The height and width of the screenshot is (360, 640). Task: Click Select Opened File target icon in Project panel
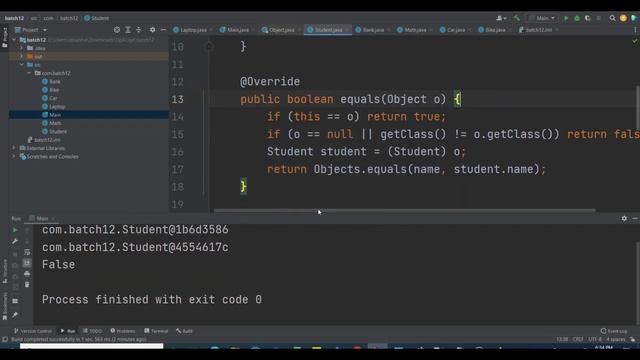point(117,30)
